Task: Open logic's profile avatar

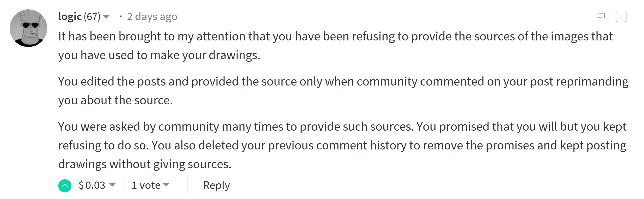Action: point(28,28)
